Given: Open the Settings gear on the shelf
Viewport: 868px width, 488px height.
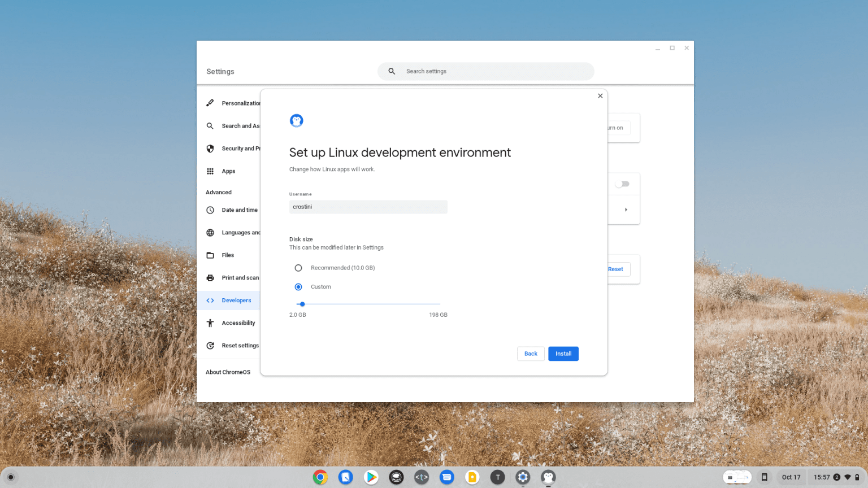Looking at the screenshot, I should tap(523, 477).
